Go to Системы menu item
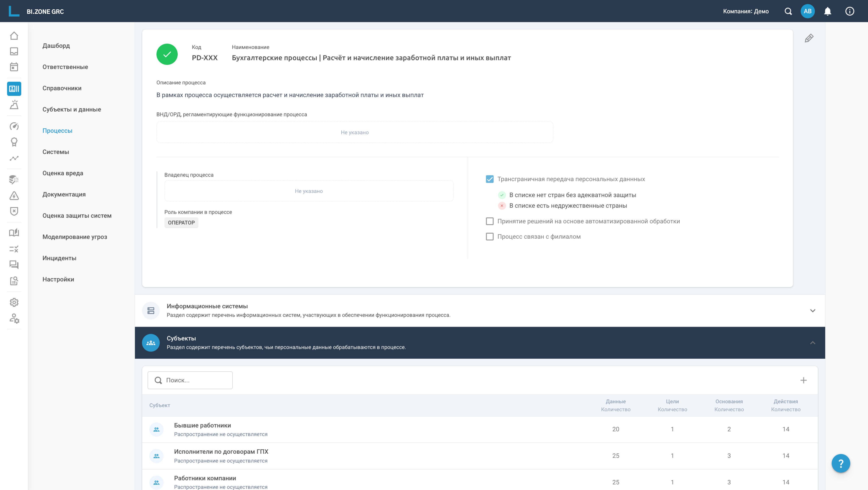 coord(56,152)
